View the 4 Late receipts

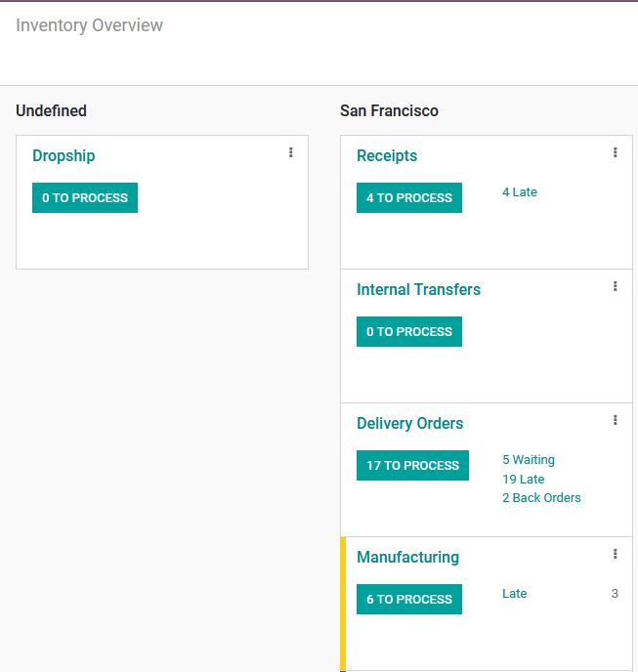click(x=520, y=192)
